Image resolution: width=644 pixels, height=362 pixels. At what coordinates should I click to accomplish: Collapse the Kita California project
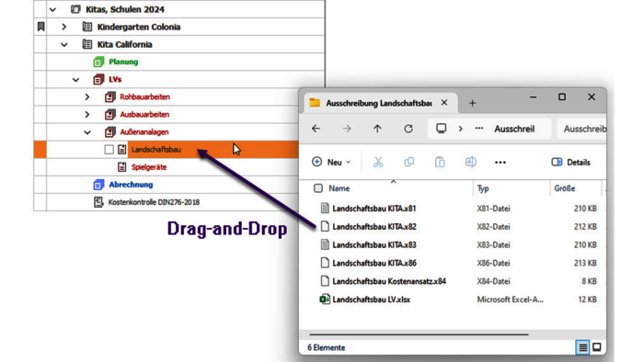point(64,44)
